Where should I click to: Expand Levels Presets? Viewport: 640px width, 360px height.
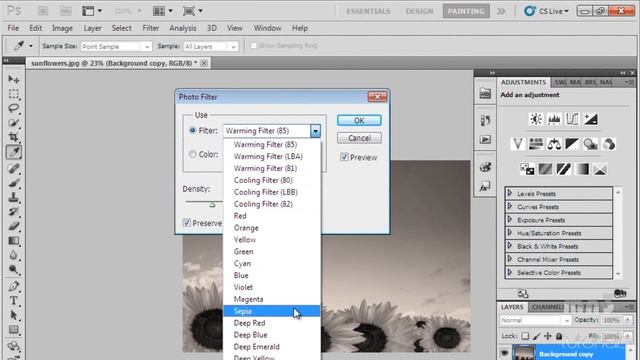509,193
